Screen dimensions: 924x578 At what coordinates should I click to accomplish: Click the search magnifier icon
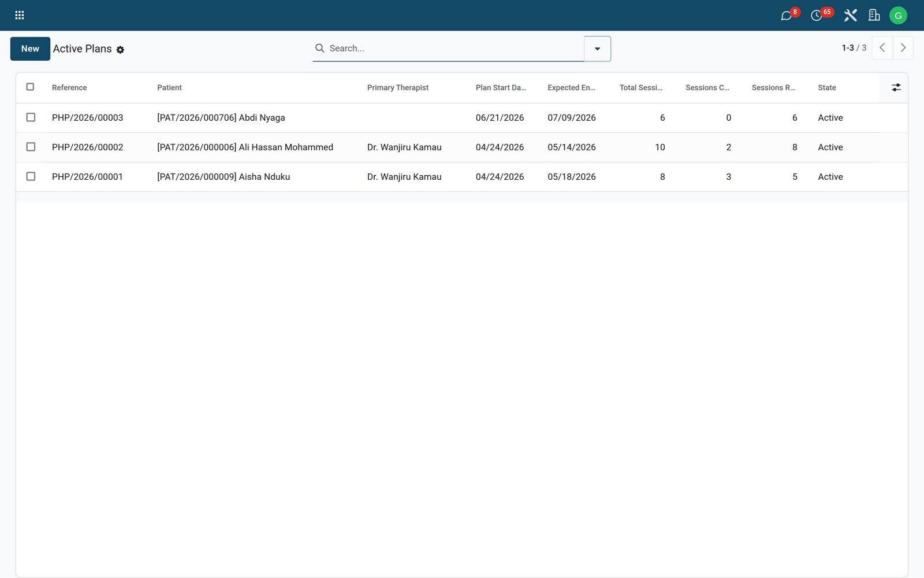coord(319,48)
